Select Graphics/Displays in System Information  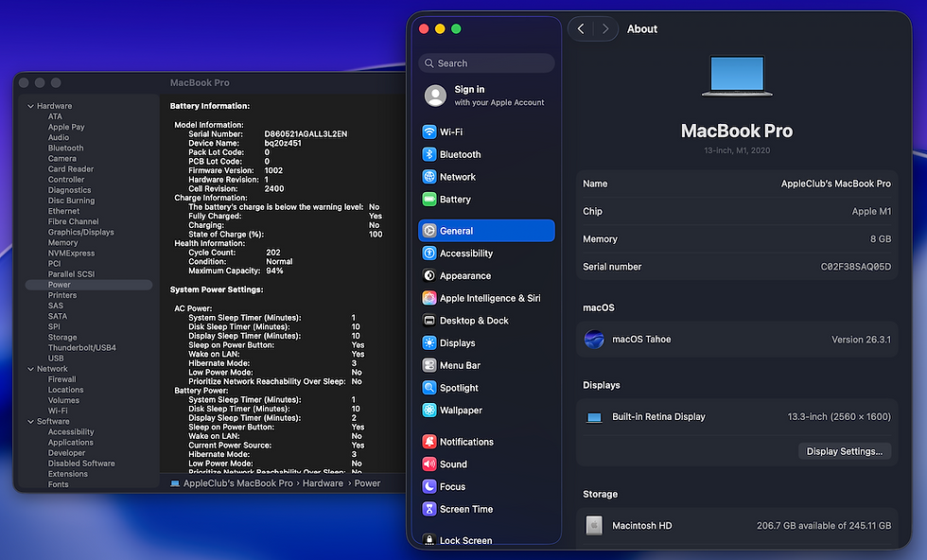pos(81,233)
